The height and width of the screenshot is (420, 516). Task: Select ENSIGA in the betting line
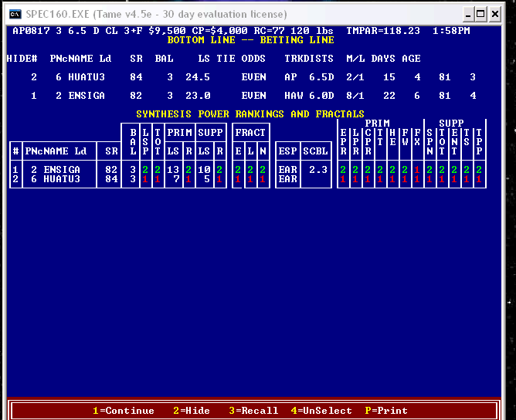pyautogui.click(x=87, y=96)
